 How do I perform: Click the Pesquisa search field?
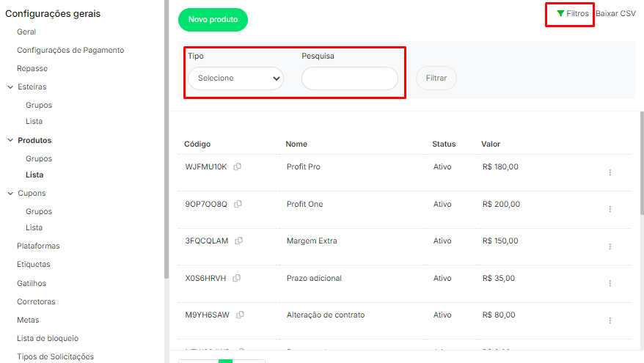[x=349, y=78]
